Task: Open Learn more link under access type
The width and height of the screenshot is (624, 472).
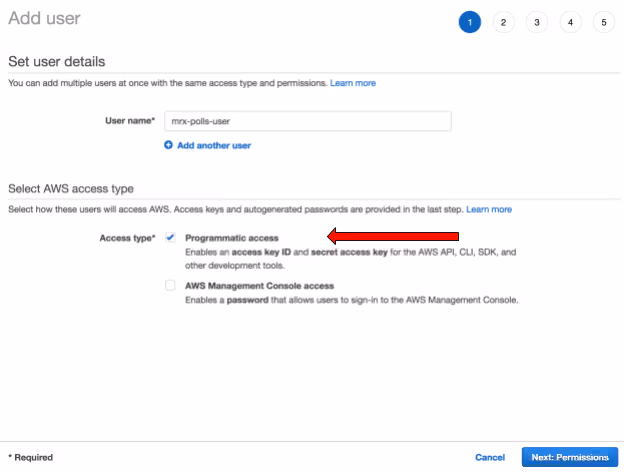Action: [489, 209]
